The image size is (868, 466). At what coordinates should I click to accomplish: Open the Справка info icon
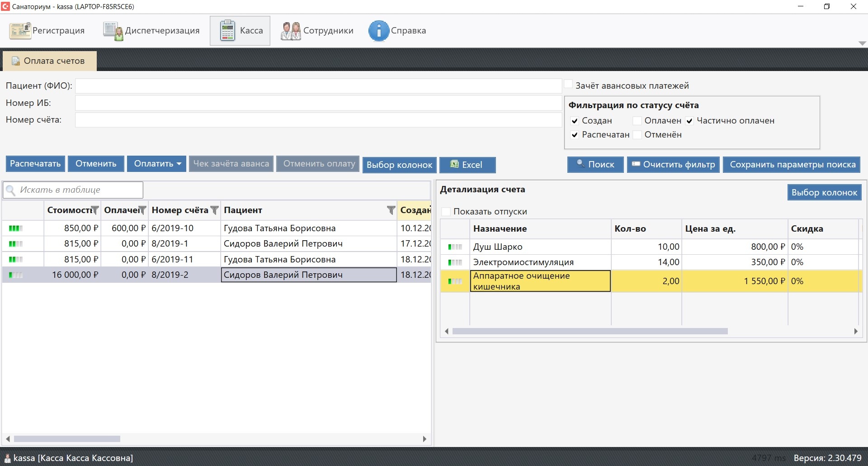[378, 31]
